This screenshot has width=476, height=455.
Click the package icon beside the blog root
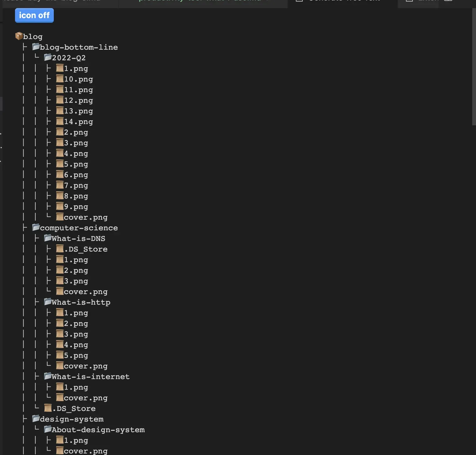tap(19, 36)
